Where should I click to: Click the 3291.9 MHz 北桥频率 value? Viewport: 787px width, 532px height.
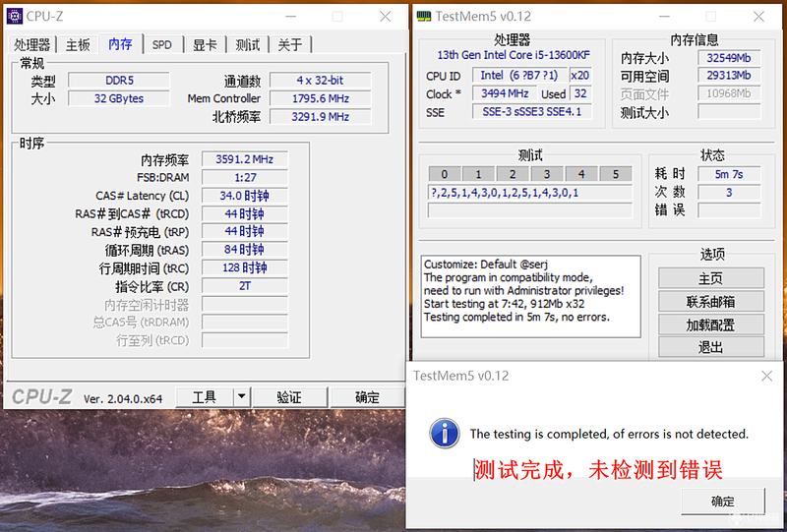(321, 117)
